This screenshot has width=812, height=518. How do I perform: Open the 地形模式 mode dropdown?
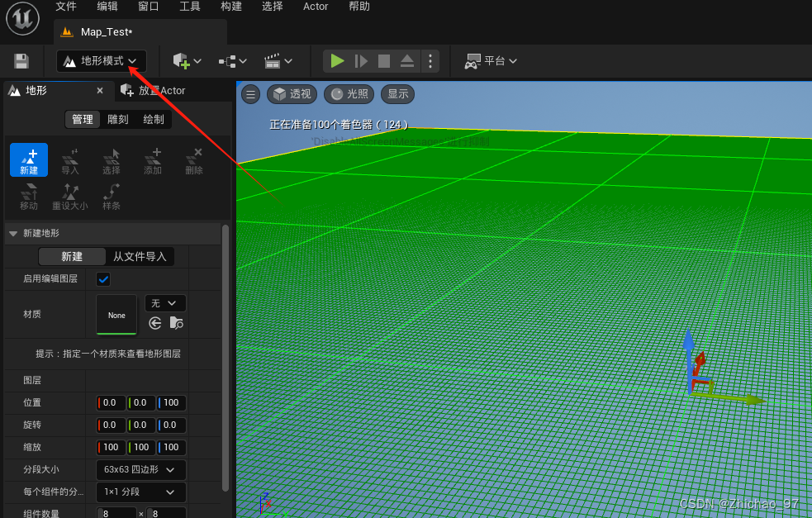point(101,61)
